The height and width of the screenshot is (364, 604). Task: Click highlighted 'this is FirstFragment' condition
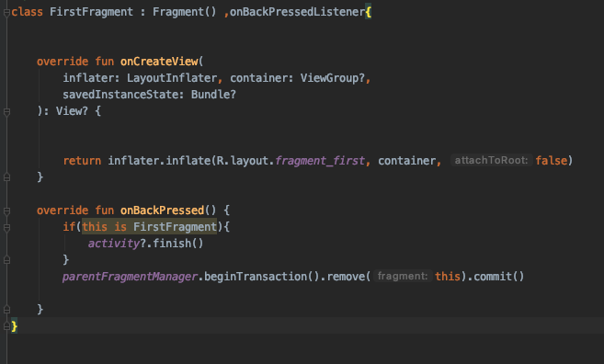point(150,226)
